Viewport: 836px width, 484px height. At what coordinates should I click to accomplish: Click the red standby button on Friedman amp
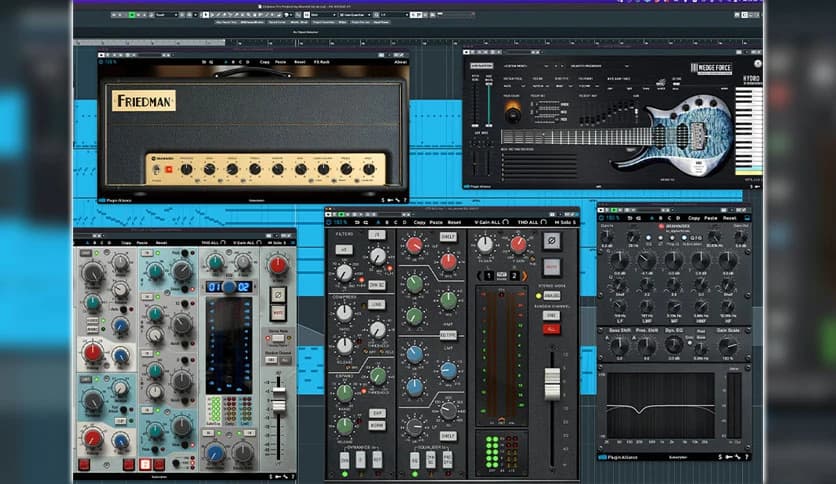click(169, 170)
